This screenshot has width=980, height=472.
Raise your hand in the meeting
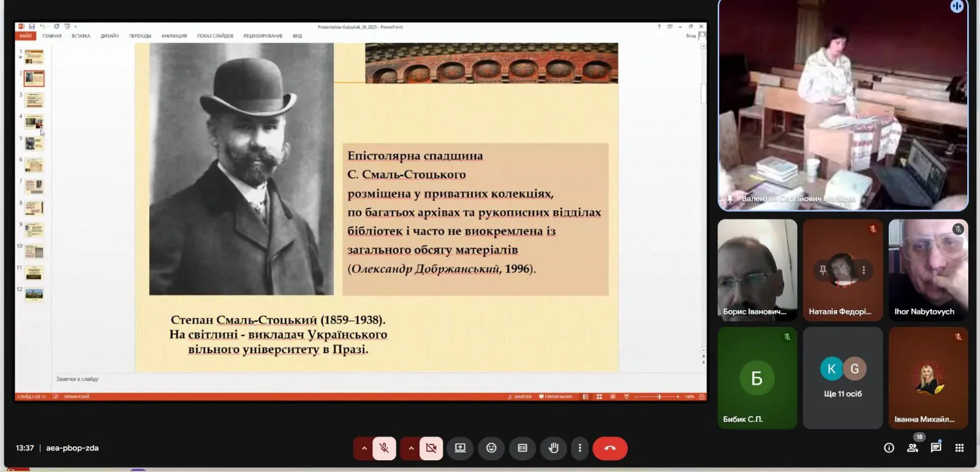(x=553, y=448)
